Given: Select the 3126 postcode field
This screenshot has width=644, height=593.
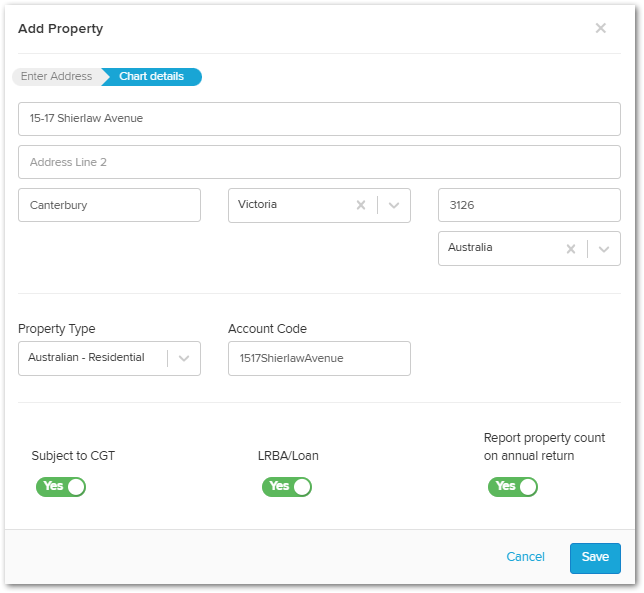Looking at the screenshot, I should point(529,205).
